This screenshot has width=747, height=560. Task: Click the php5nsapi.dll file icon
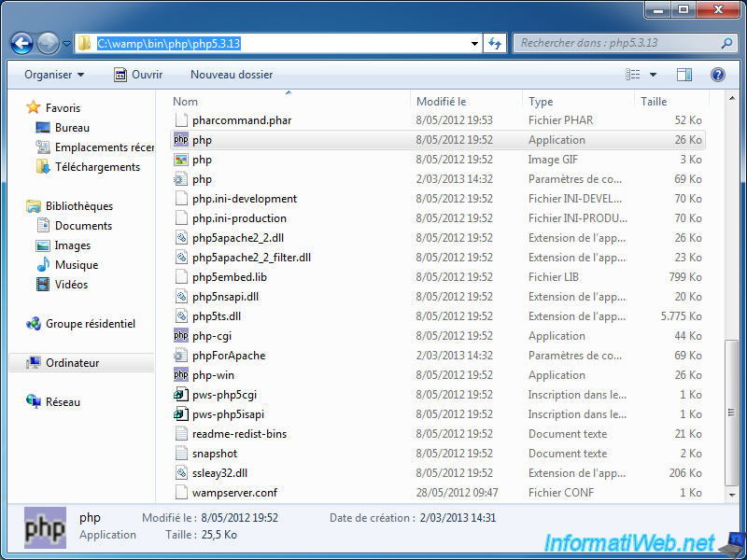pos(181,297)
